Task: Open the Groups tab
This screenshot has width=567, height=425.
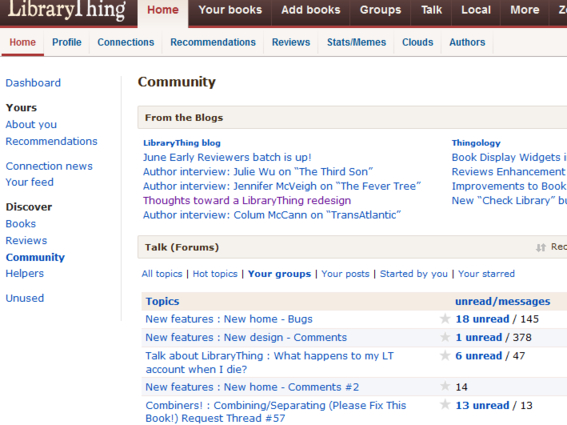Action: (380, 10)
